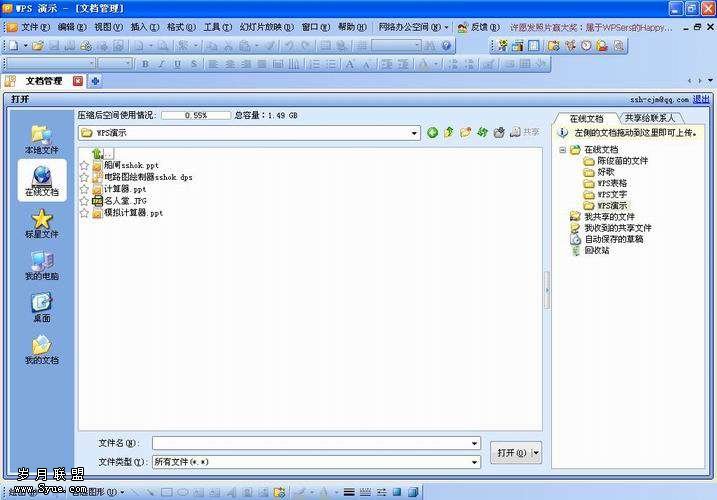Image resolution: width=717 pixels, height=500 pixels.
Task: Select the 回收站 recycle bin tree item
Action: (596, 250)
